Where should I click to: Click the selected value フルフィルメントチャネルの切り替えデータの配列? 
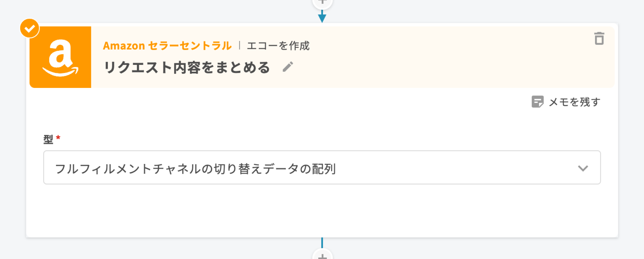coord(195,169)
